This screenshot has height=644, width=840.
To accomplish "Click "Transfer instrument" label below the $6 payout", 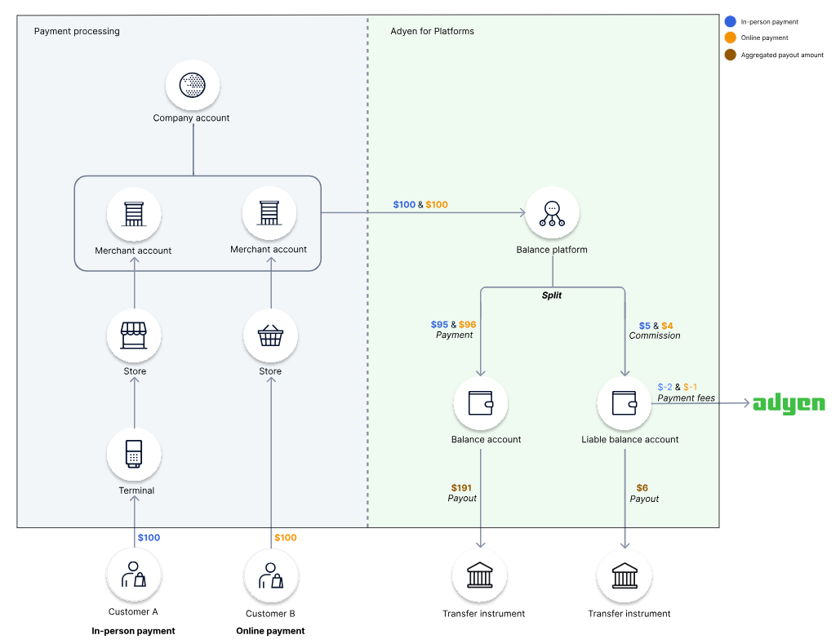I will point(629,614).
